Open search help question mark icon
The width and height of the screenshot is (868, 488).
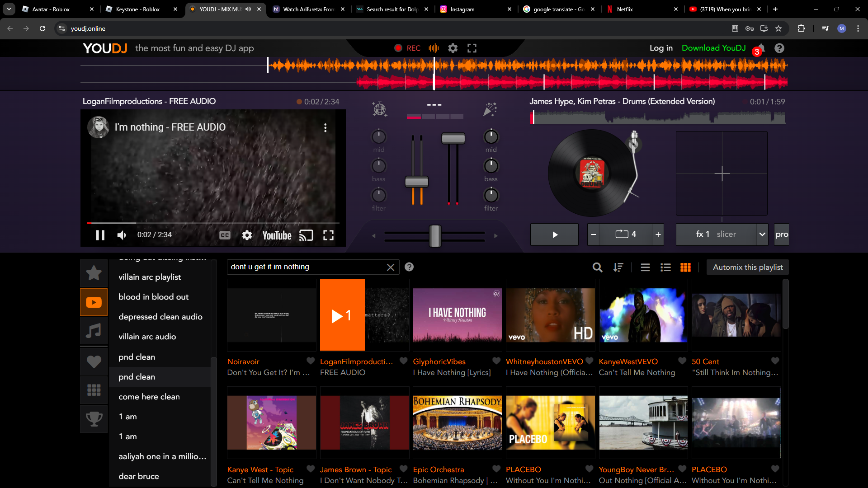(x=409, y=267)
